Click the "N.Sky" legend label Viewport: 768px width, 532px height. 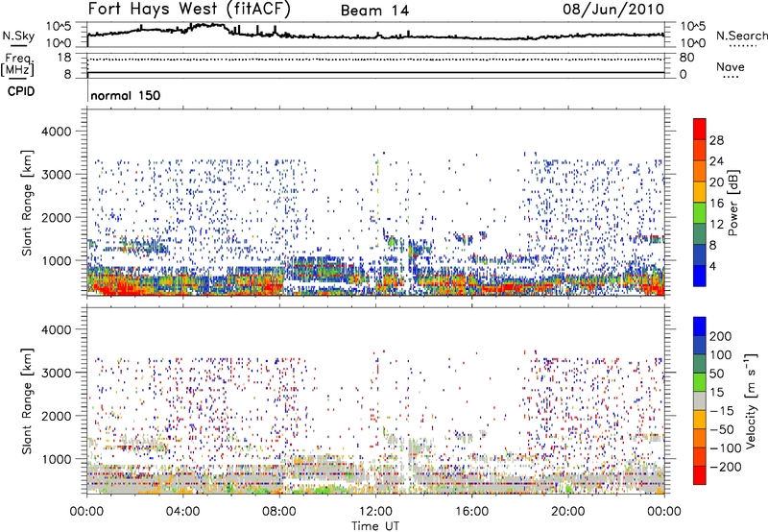[x=18, y=36]
